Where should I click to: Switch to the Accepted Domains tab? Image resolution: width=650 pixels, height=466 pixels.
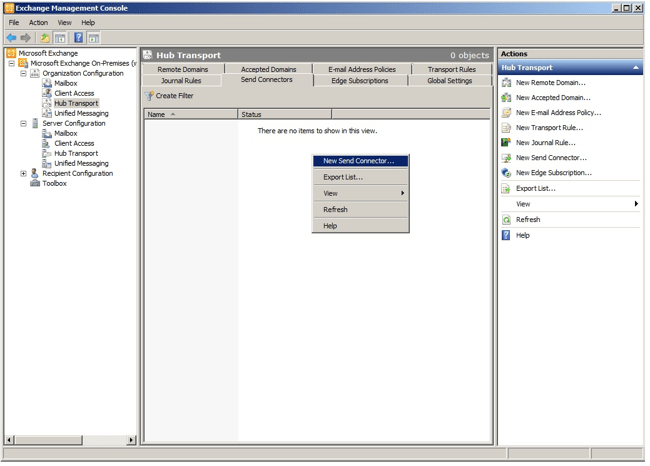tap(269, 69)
